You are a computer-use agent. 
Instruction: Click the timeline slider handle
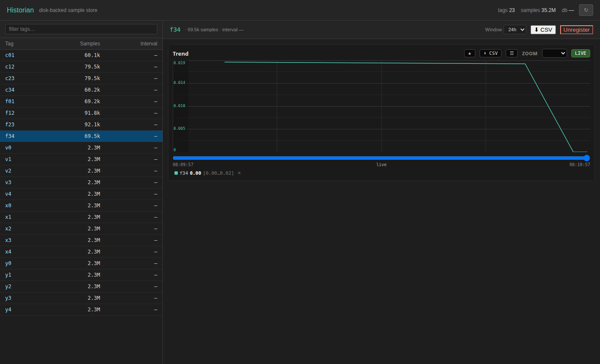click(587, 158)
